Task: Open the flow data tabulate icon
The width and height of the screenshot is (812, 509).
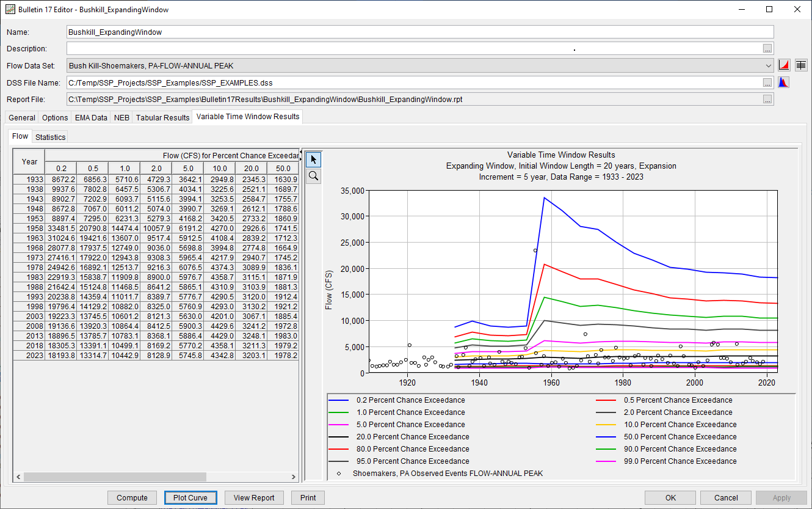Action: coord(800,65)
